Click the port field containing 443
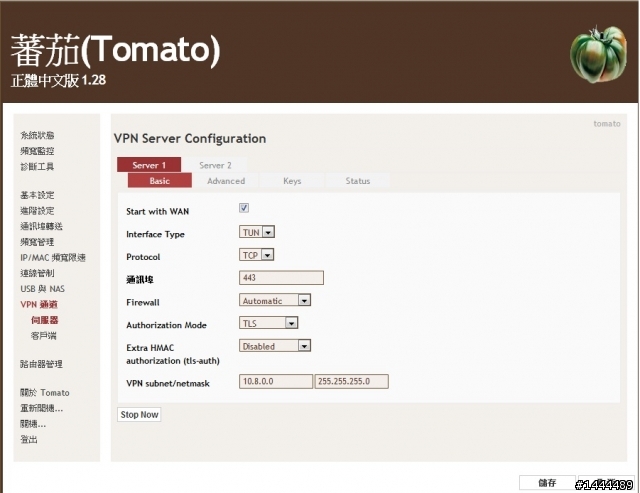This screenshot has height=493, width=640. click(x=281, y=278)
